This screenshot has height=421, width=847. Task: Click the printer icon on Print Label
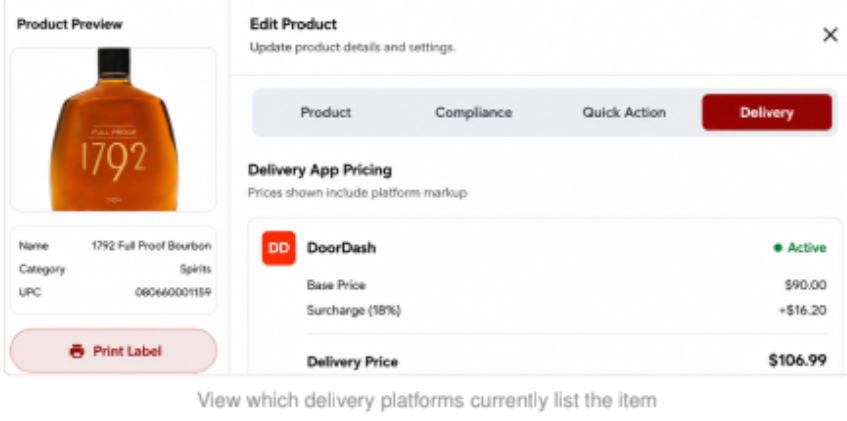tap(77, 351)
